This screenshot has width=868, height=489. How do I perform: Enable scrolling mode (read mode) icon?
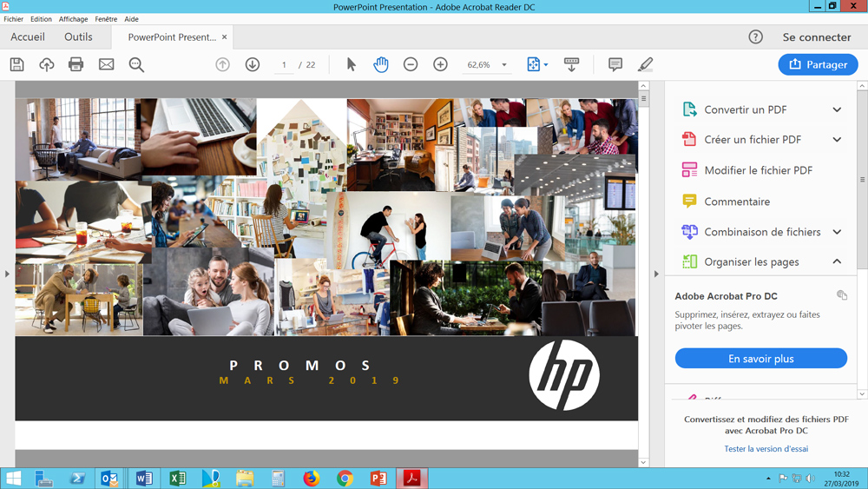[x=571, y=64]
